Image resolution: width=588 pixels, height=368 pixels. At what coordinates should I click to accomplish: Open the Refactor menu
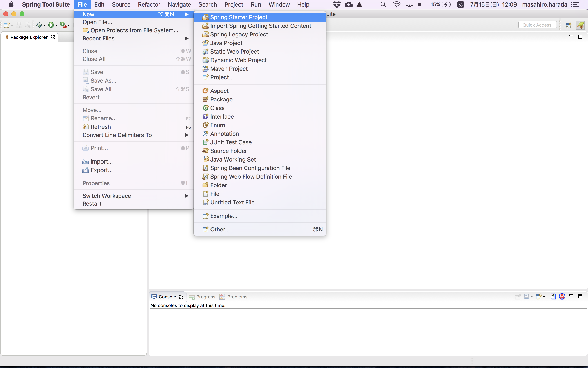click(149, 5)
